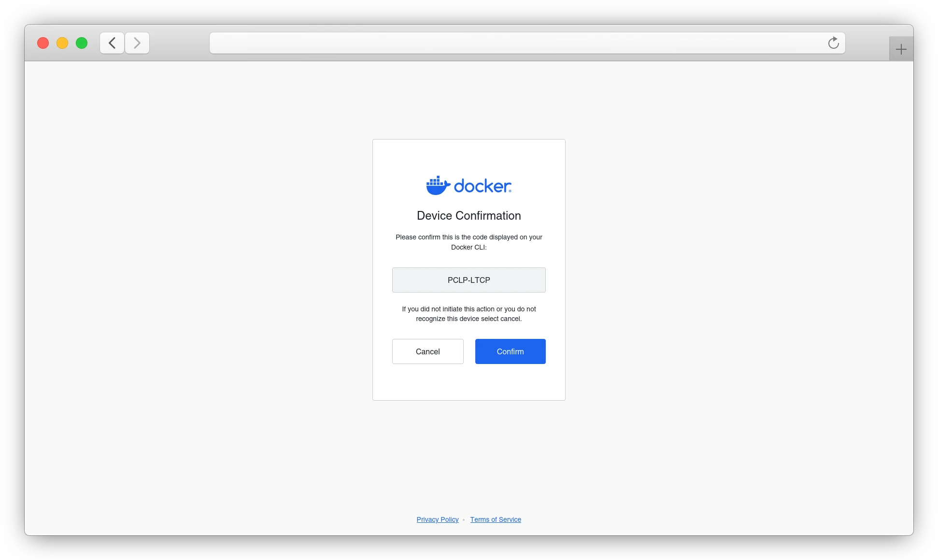Image resolution: width=938 pixels, height=560 pixels.
Task: Click the separator dot between footer links
Action: (x=464, y=520)
